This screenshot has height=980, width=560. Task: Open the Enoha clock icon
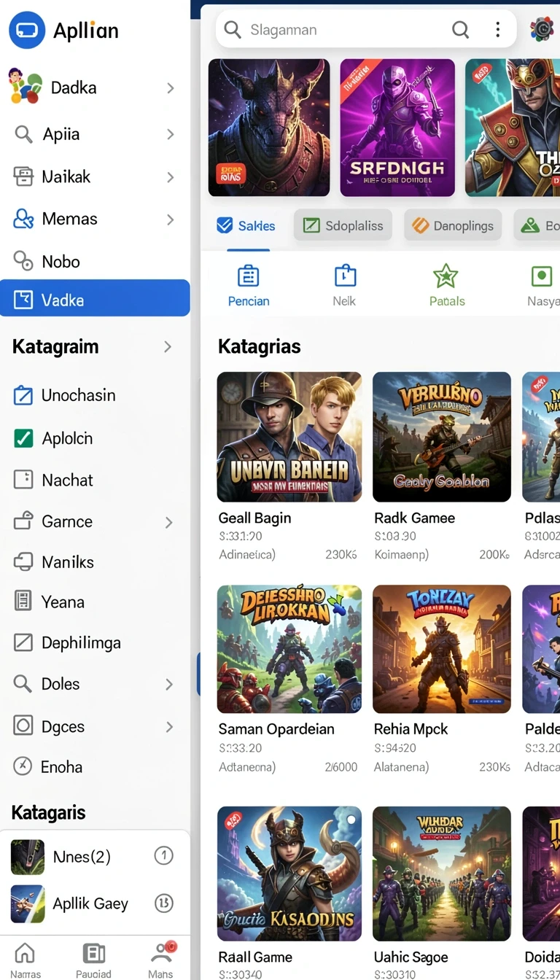point(23,766)
